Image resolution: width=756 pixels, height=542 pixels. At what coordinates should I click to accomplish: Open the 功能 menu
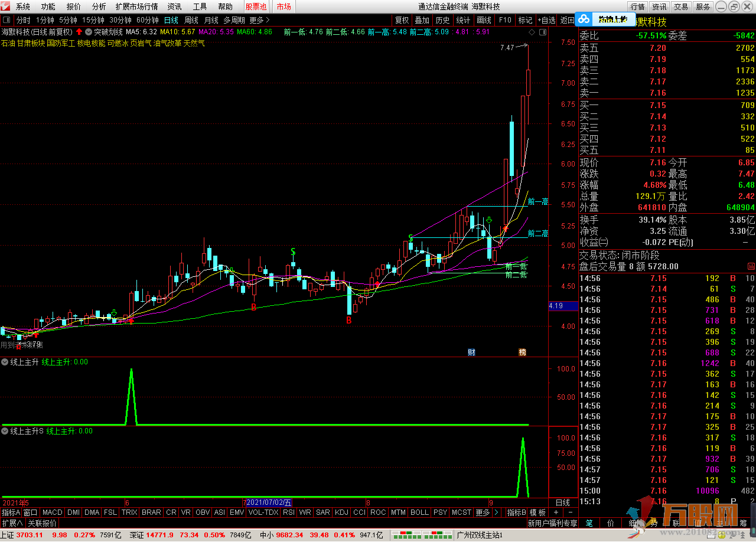coord(48,6)
